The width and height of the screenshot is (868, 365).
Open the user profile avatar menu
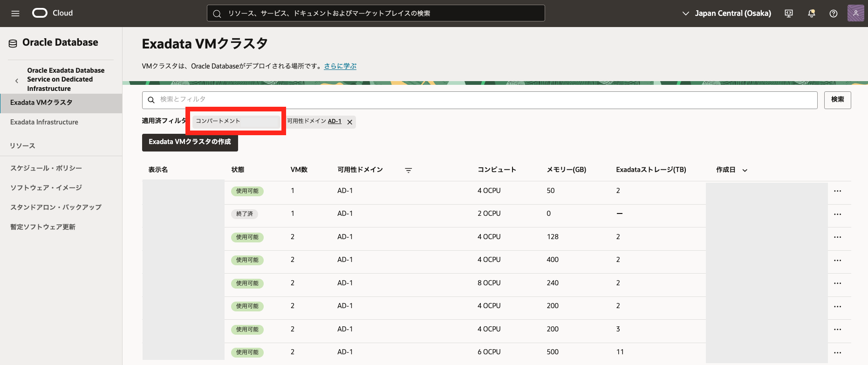point(855,14)
